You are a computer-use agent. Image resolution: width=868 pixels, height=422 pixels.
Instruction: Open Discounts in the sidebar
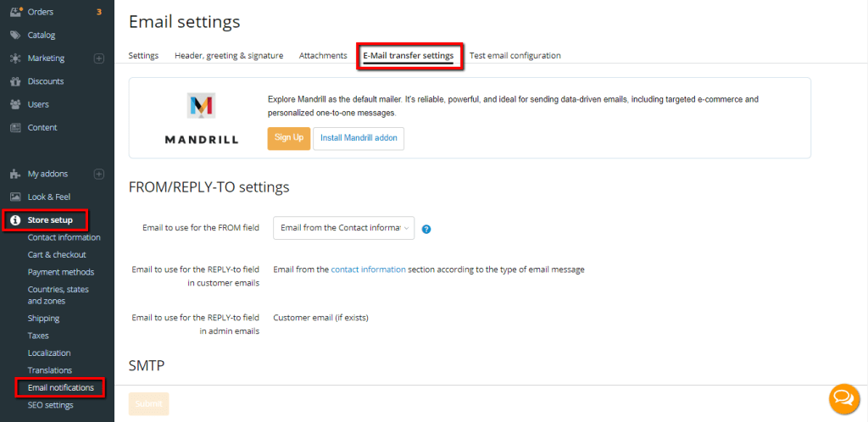click(46, 81)
